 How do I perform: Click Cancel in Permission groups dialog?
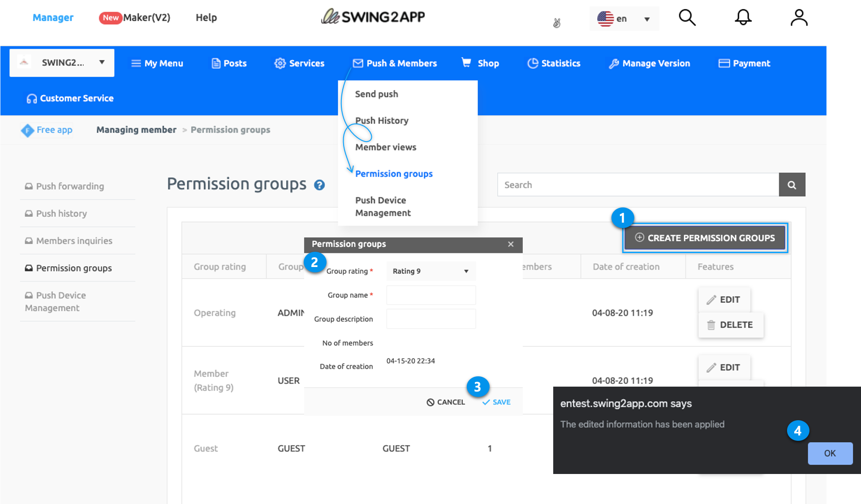pyautogui.click(x=446, y=402)
